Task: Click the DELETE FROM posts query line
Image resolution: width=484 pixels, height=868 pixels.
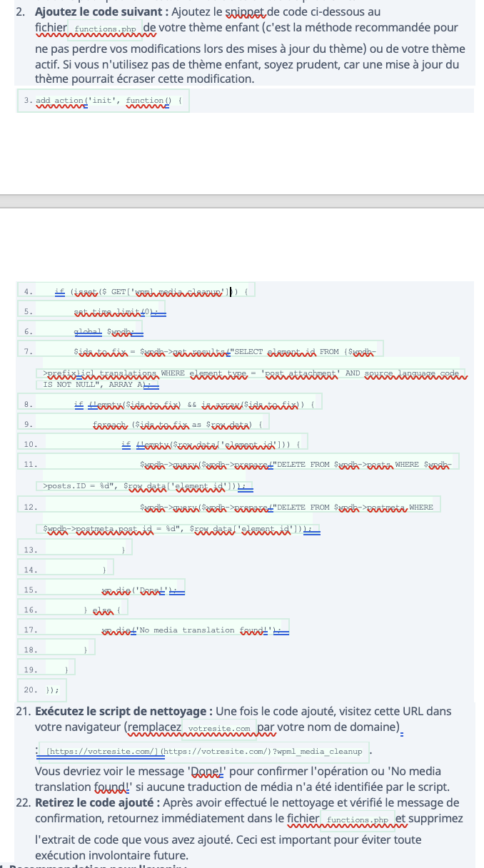Action: tap(300, 464)
